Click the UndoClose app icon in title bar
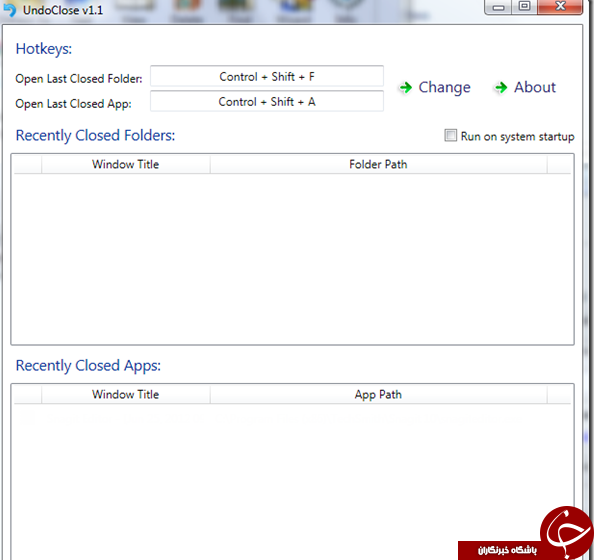This screenshot has width=594, height=560. point(9,10)
